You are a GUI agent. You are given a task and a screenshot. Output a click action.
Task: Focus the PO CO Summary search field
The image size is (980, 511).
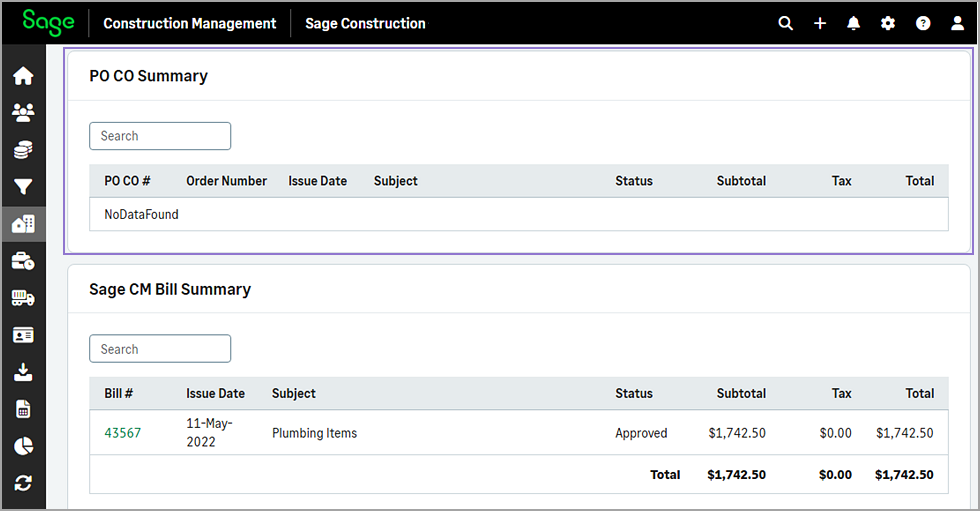pyautogui.click(x=160, y=136)
